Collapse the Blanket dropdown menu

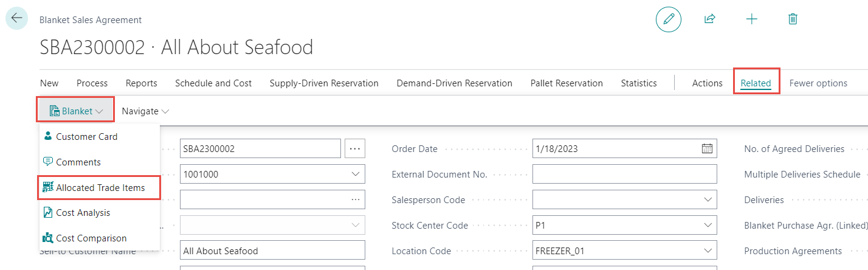pos(76,111)
